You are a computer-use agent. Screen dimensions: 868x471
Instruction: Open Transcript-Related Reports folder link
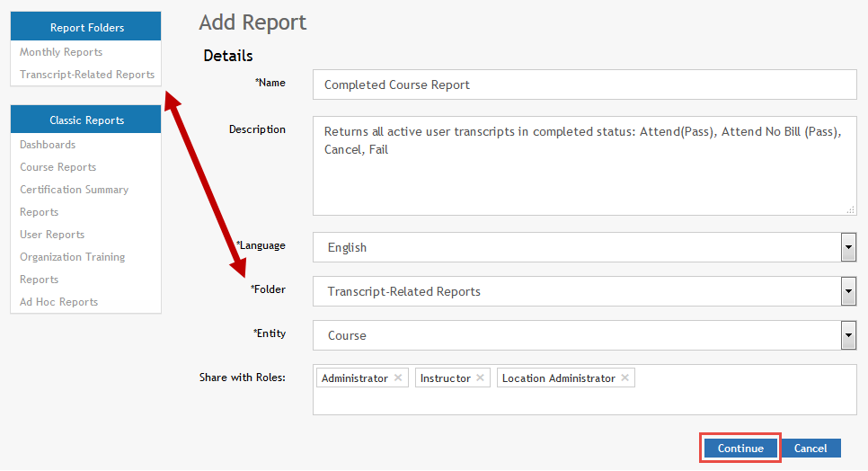87,75
